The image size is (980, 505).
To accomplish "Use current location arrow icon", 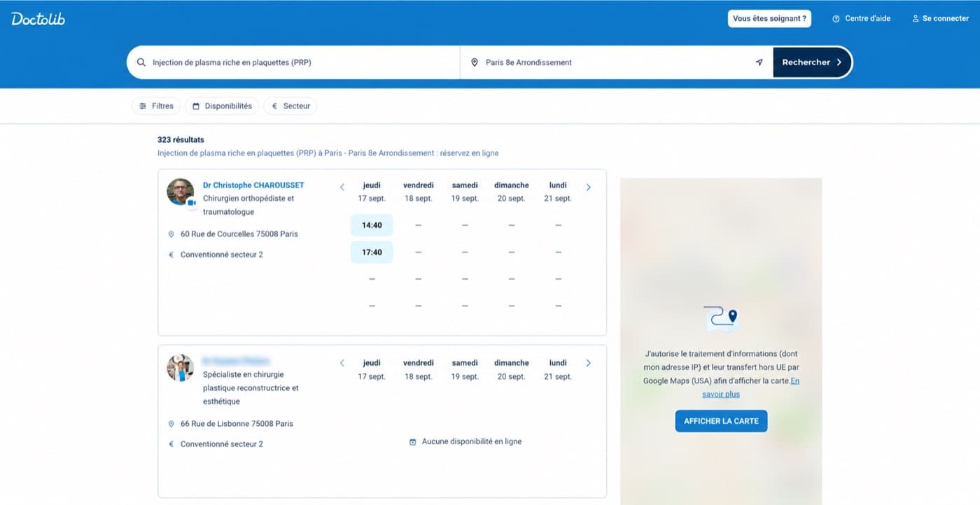I will click(x=759, y=62).
